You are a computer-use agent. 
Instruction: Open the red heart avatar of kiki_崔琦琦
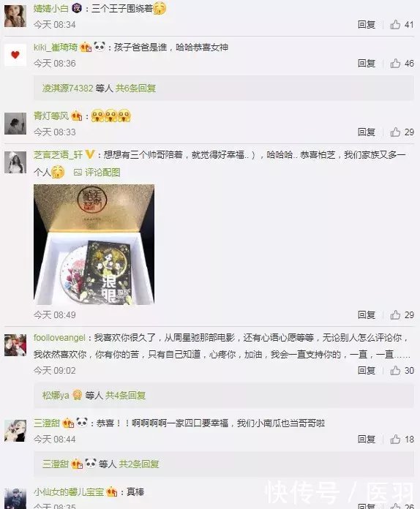pyautogui.click(x=15, y=55)
